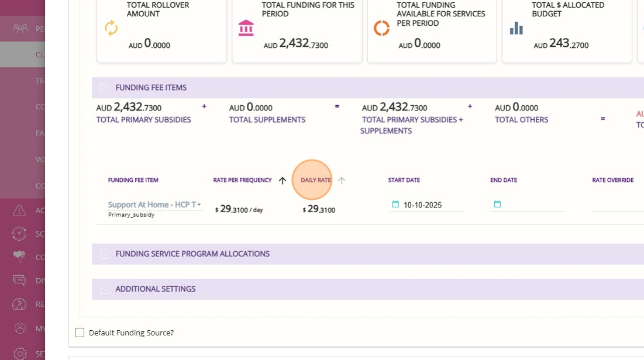
Task: Open the chat bubble sidebar icon
Action: 20,280
